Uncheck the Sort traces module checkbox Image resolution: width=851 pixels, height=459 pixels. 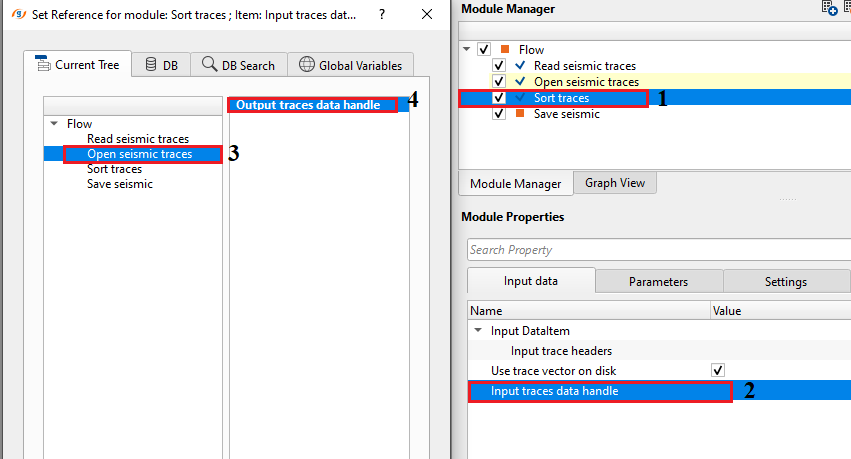(499, 98)
